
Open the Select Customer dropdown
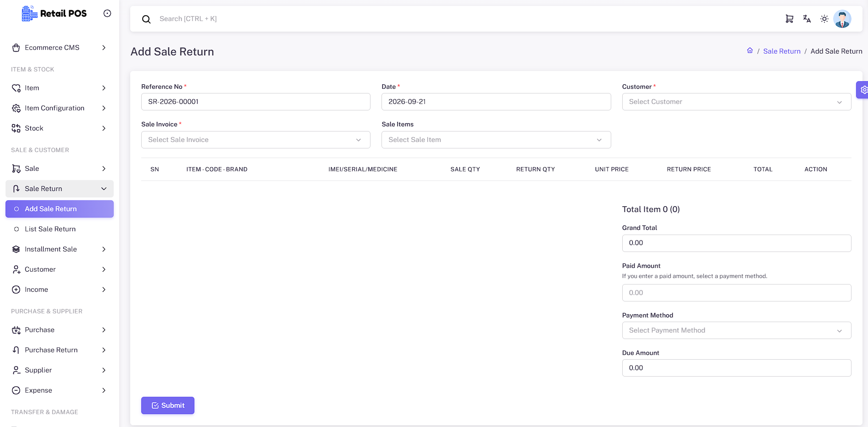pos(736,102)
